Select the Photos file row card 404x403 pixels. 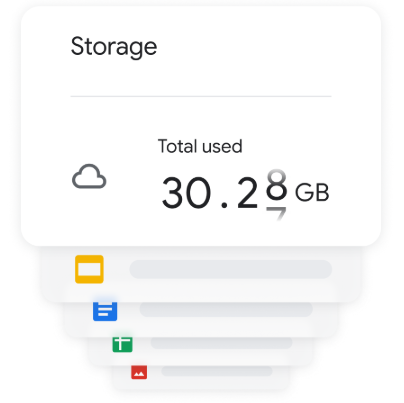tap(201, 377)
